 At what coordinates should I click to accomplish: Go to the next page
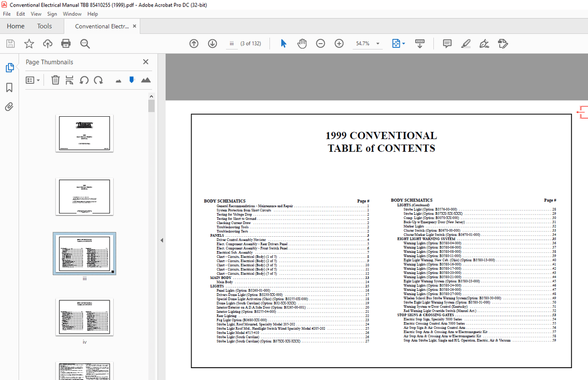tap(212, 43)
